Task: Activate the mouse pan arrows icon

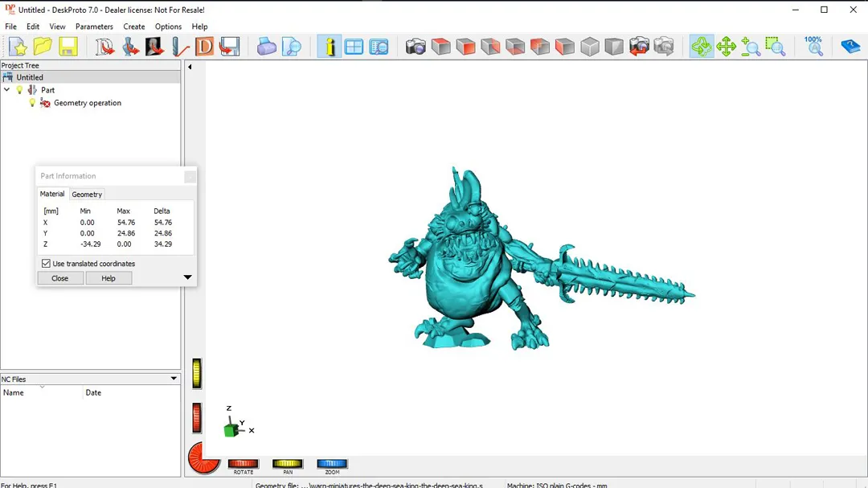Action: point(726,47)
